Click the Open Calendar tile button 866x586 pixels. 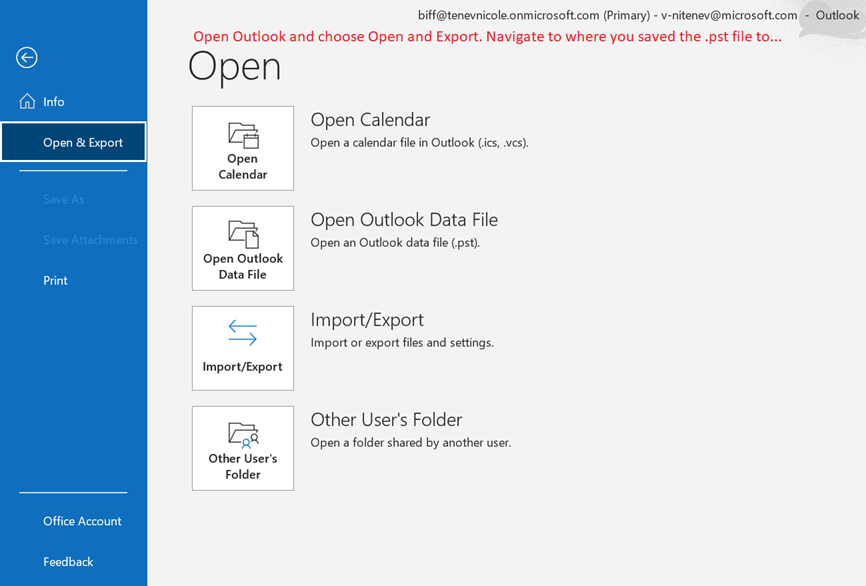[x=243, y=149]
